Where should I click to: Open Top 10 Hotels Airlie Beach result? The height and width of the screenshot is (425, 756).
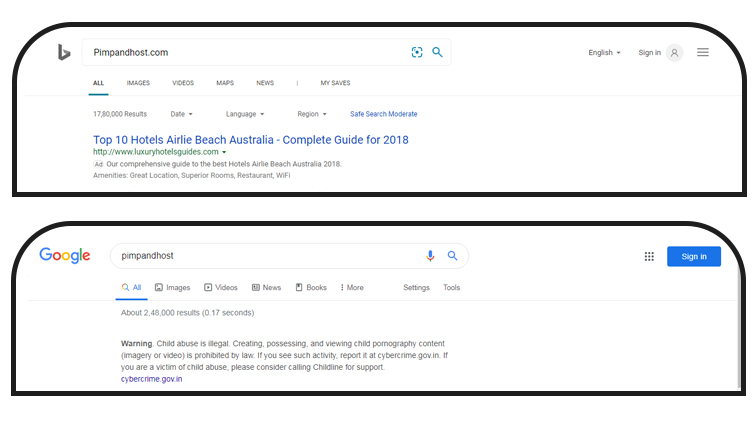click(x=251, y=140)
